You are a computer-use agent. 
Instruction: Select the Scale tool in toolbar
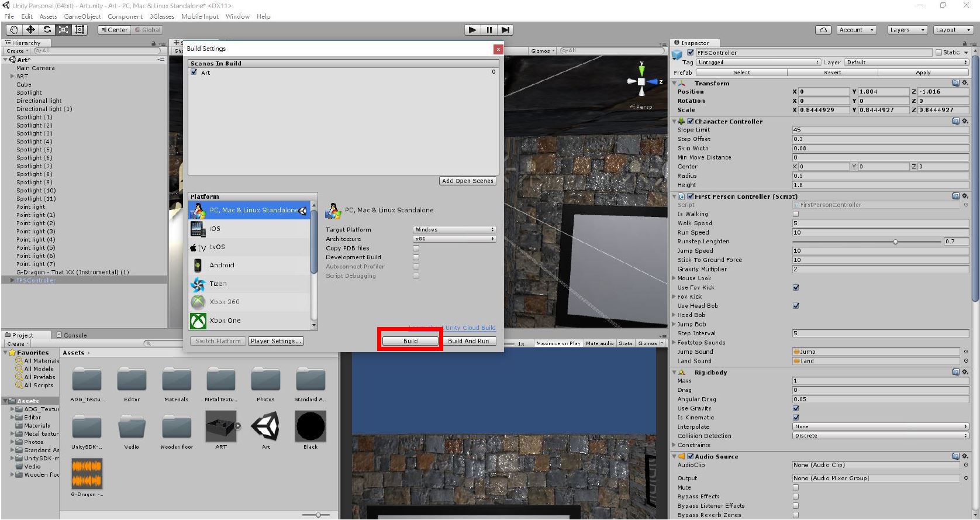click(63, 30)
